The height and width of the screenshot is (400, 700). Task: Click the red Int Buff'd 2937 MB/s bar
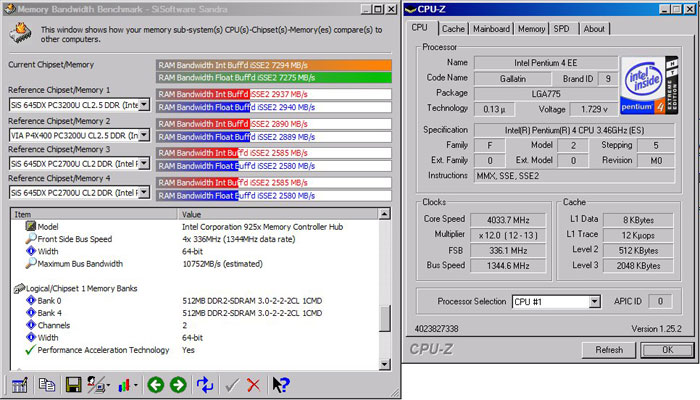(274, 94)
